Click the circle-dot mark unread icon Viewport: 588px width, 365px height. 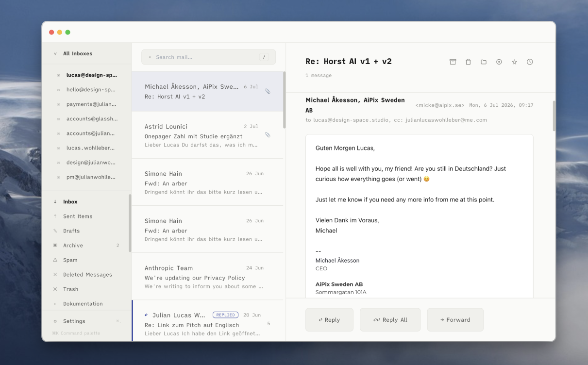(499, 62)
